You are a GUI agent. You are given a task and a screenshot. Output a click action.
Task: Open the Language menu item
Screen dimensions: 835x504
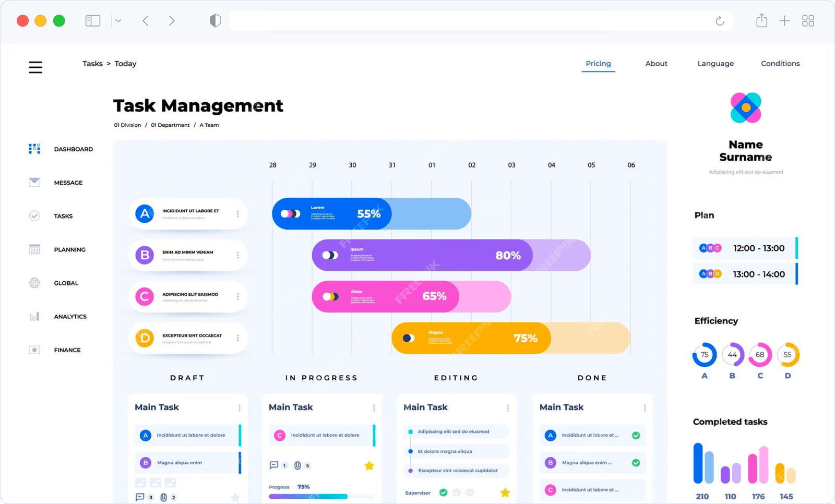pyautogui.click(x=715, y=64)
